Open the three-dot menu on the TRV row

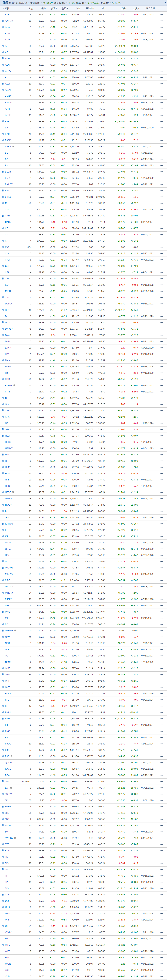[161, 888]
